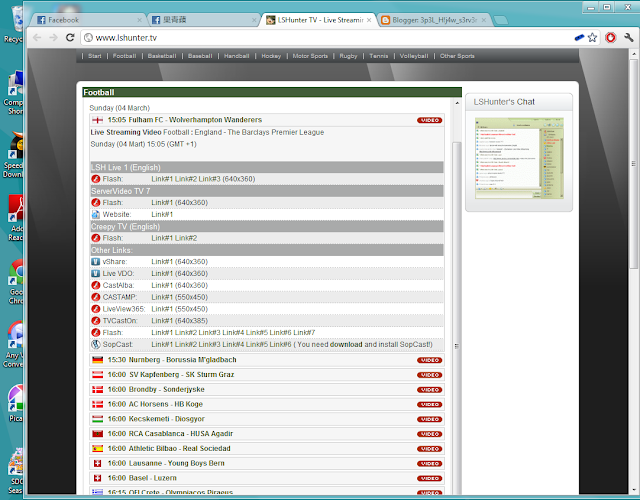Open the Basketball menu item
Viewport: 640px width, 500px height.
(162, 56)
